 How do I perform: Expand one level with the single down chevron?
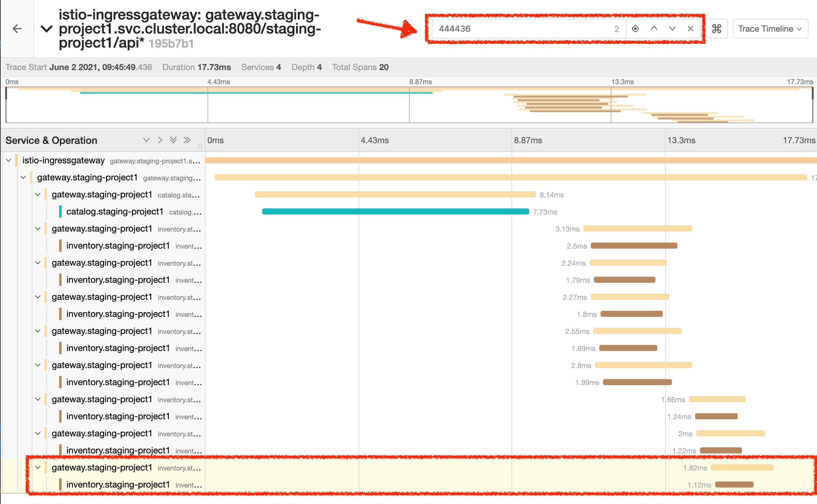tap(146, 140)
